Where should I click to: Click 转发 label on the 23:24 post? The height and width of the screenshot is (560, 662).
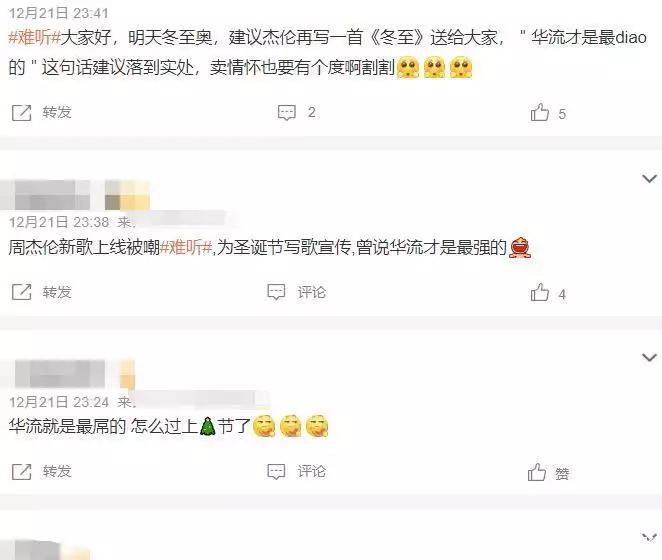[57, 471]
